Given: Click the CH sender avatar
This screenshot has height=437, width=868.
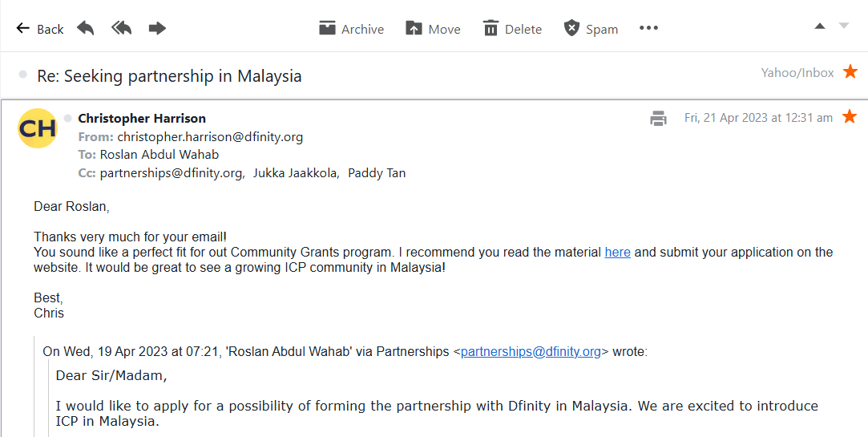Looking at the screenshot, I should click(x=38, y=128).
